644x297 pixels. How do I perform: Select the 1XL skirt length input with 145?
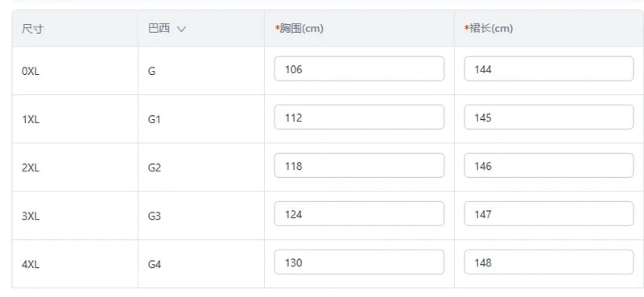coord(549,117)
